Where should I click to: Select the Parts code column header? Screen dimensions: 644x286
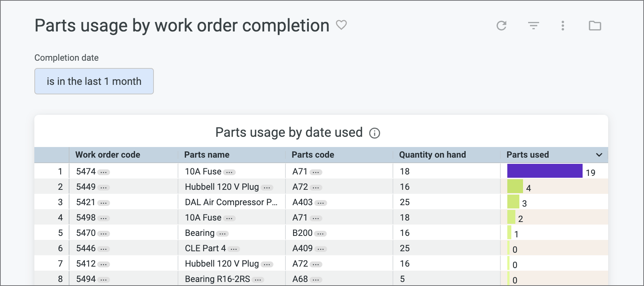312,155
